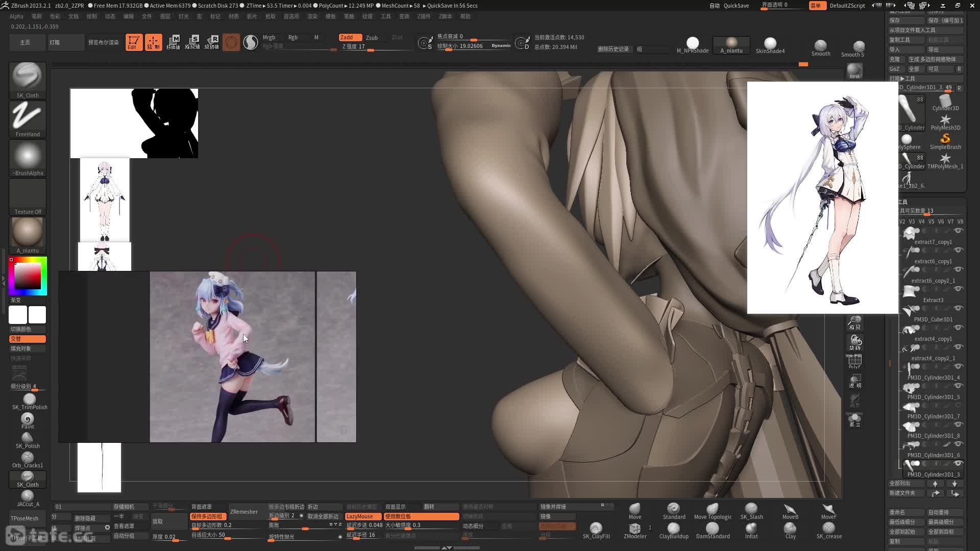The width and height of the screenshot is (980, 551).
Task: Click the anime figure reference photo
Action: click(232, 357)
